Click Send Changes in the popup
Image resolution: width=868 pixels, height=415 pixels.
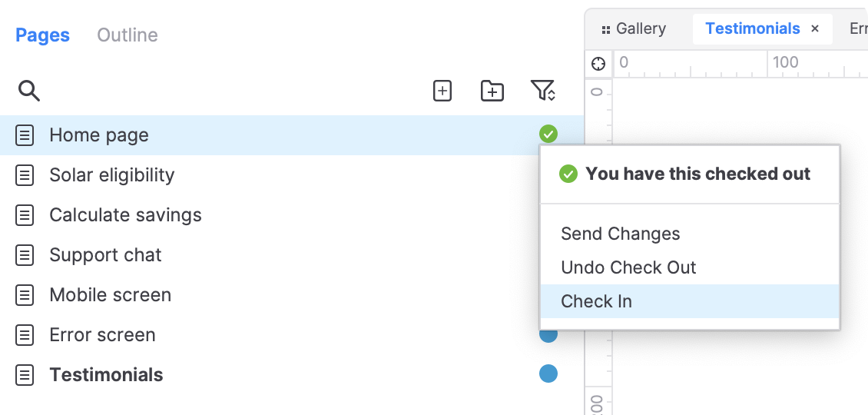[620, 234]
